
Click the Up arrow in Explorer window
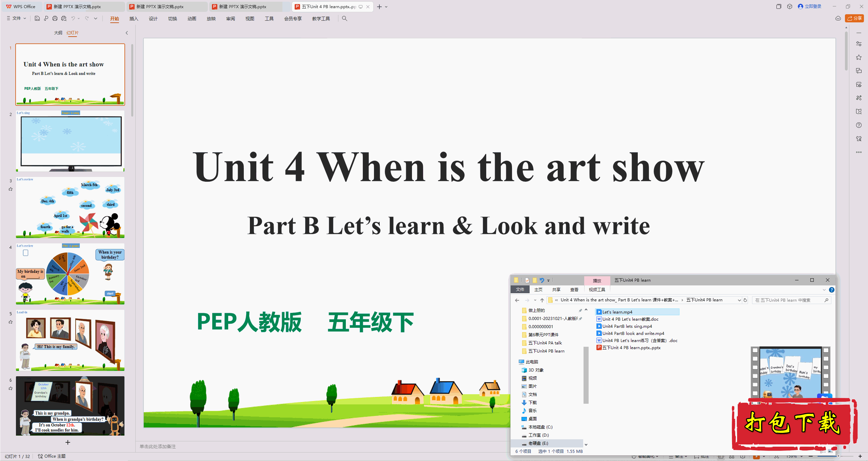542,300
